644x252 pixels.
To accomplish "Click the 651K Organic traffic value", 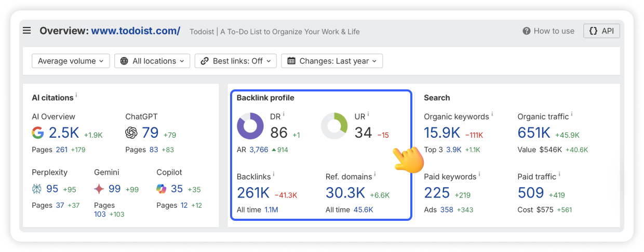I will [534, 133].
